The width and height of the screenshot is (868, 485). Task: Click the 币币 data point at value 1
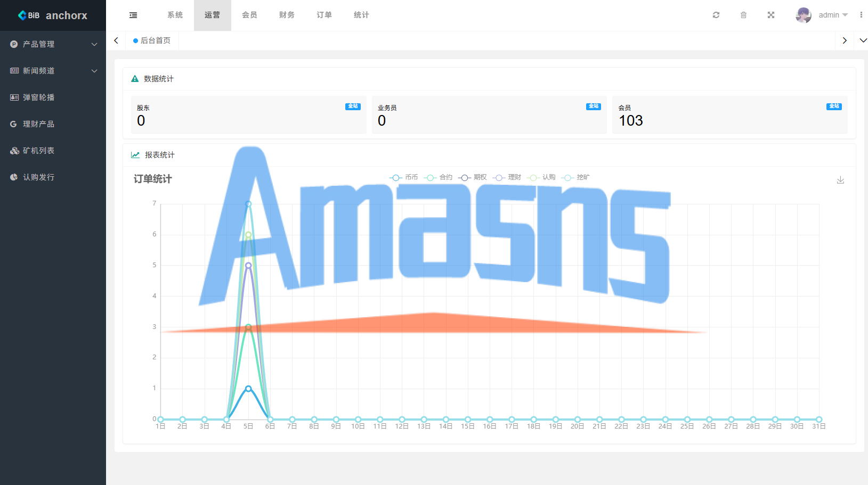pos(248,389)
